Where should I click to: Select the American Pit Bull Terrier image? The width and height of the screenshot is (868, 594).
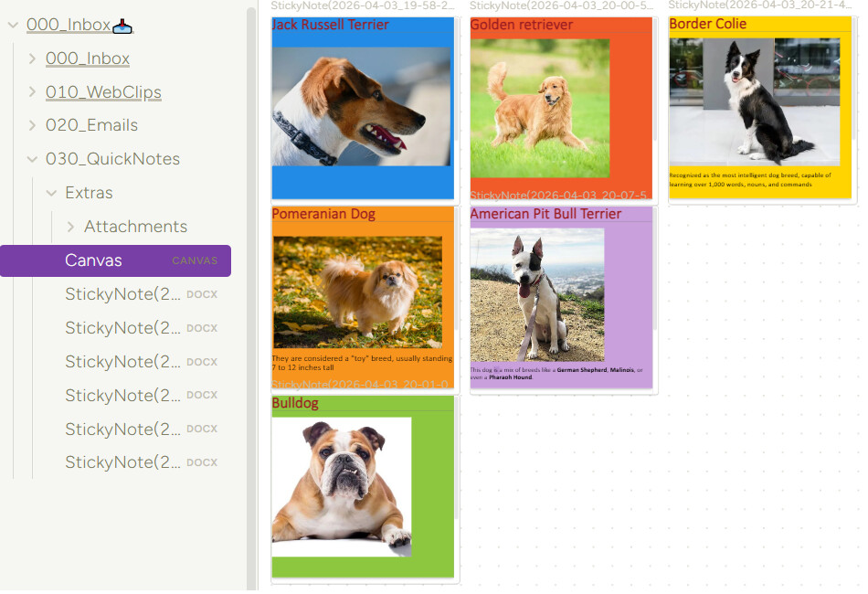pos(537,294)
